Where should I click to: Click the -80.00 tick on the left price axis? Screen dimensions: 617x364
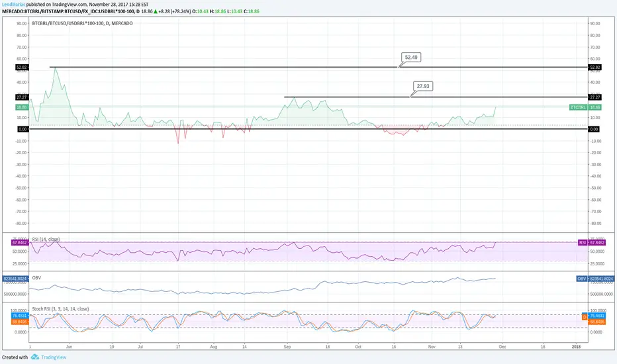click(21, 224)
